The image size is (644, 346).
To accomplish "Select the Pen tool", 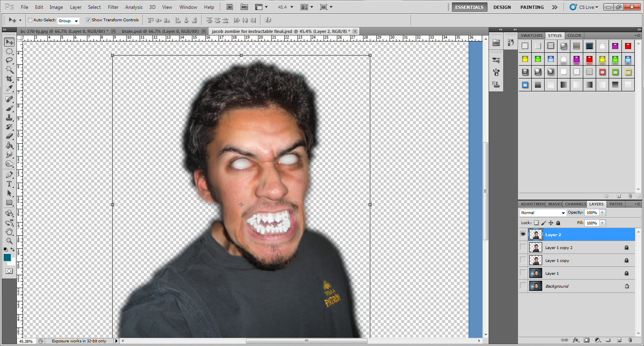I will (x=9, y=175).
